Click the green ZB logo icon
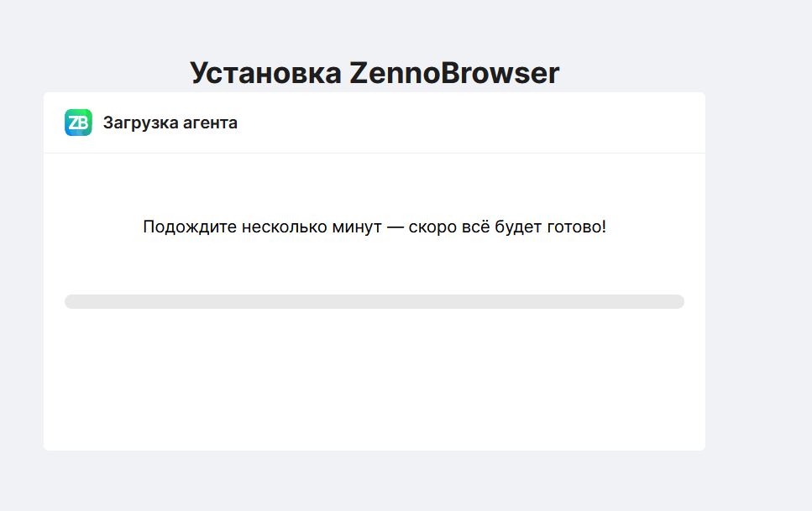The width and height of the screenshot is (812, 511). point(78,123)
